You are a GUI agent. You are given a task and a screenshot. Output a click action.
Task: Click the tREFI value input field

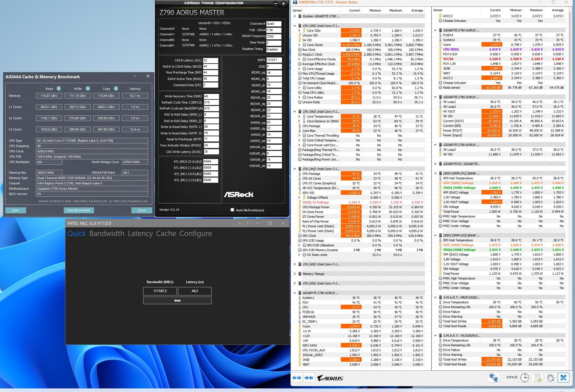(x=274, y=60)
